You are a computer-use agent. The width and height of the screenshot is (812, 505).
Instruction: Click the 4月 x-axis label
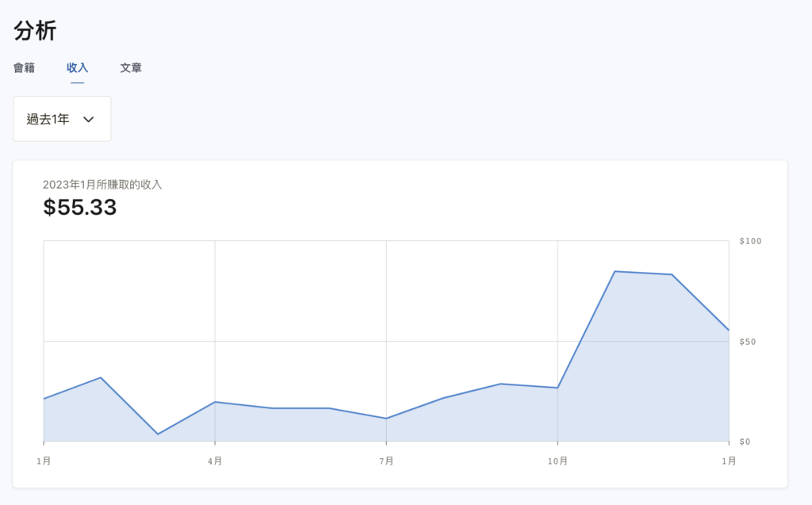tap(215, 461)
